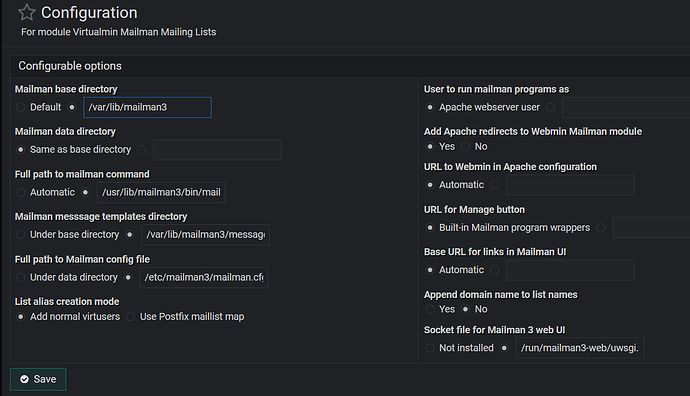The image size is (690, 396).
Task: Click the URL for Manage button text field
Action: coord(651,227)
